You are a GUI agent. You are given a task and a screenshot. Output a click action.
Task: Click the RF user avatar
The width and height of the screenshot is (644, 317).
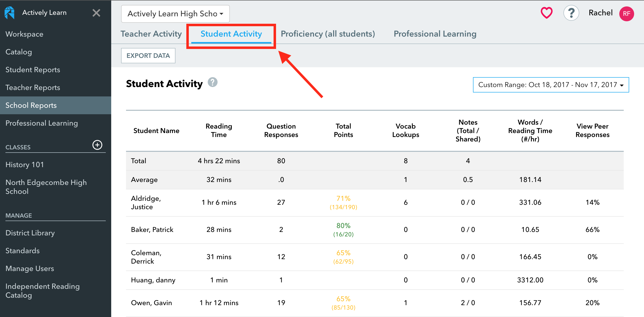pos(626,14)
